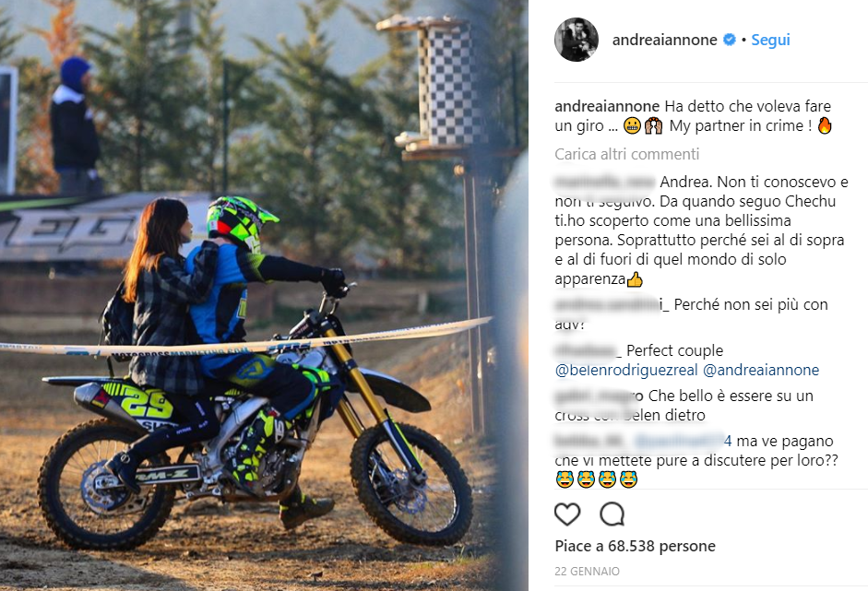Open andreaiannone username in caption
Screen dimensions: 868x591
(607, 106)
